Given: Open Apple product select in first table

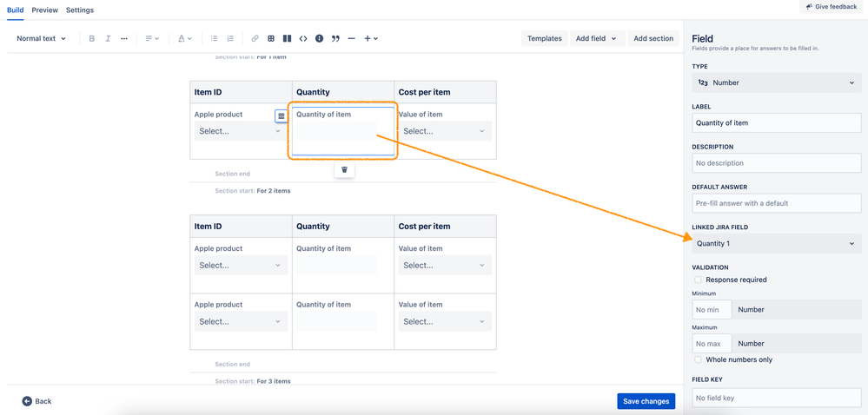Looking at the screenshot, I should pos(241,131).
